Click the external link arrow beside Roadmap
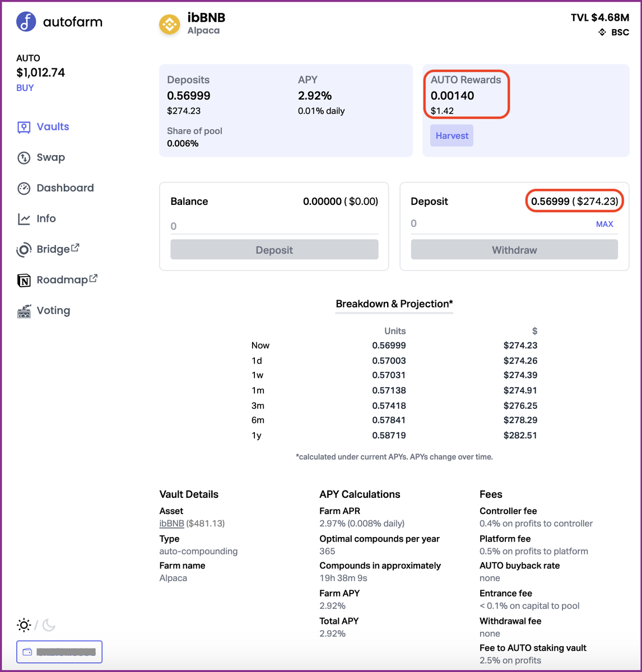642x672 pixels. (x=94, y=278)
